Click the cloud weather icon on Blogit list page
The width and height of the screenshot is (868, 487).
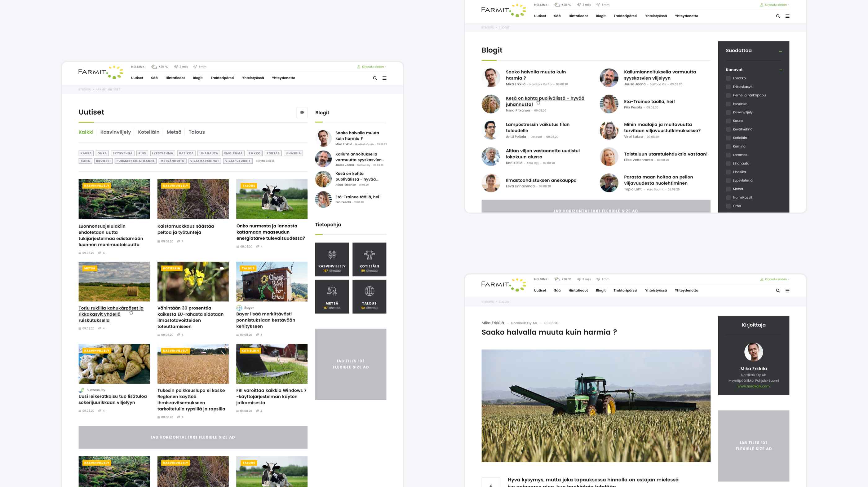(557, 5)
